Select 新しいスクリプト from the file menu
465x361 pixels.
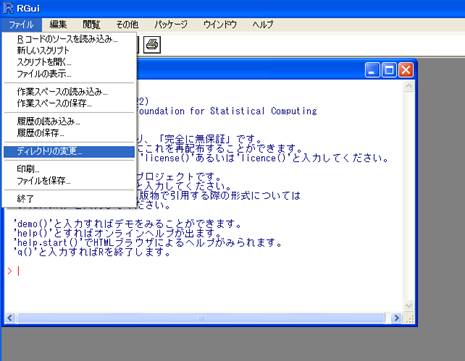click(69, 51)
